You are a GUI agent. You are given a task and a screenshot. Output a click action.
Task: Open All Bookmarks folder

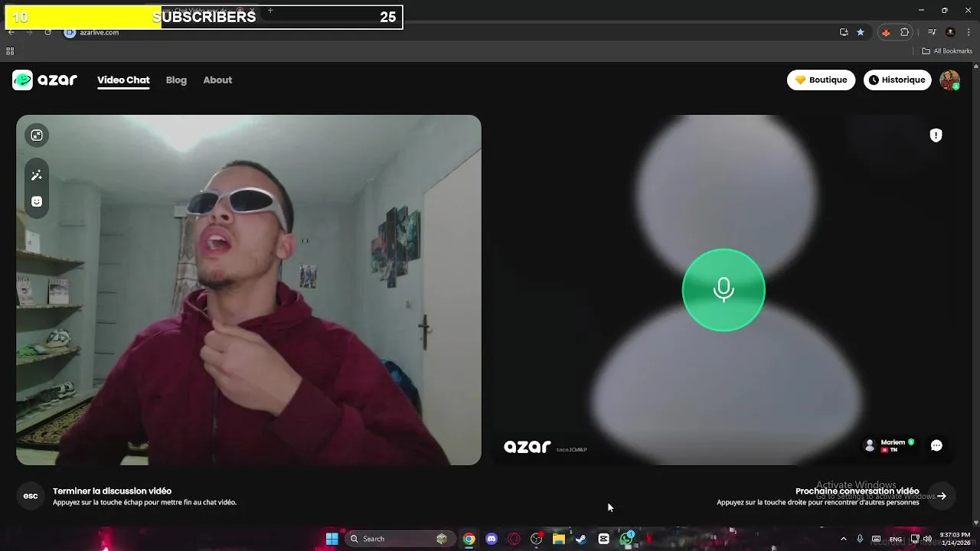coord(947,51)
